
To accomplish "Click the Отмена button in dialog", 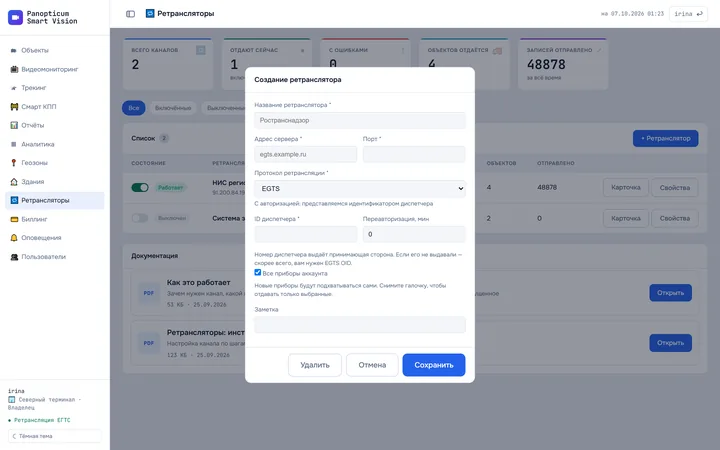I will (x=372, y=365).
